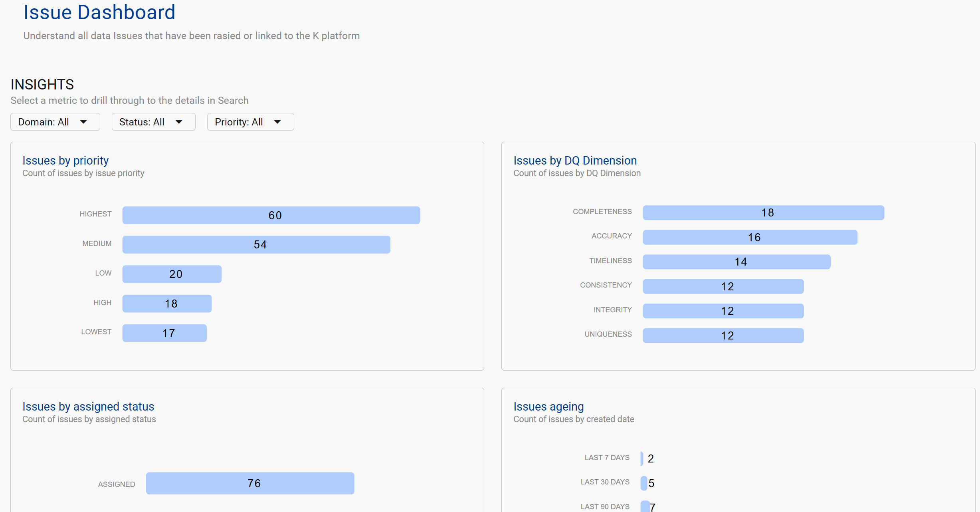The height and width of the screenshot is (512, 980).
Task: Click the LOW priority bar showing 20
Action: pyautogui.click(x=172, y=274)
